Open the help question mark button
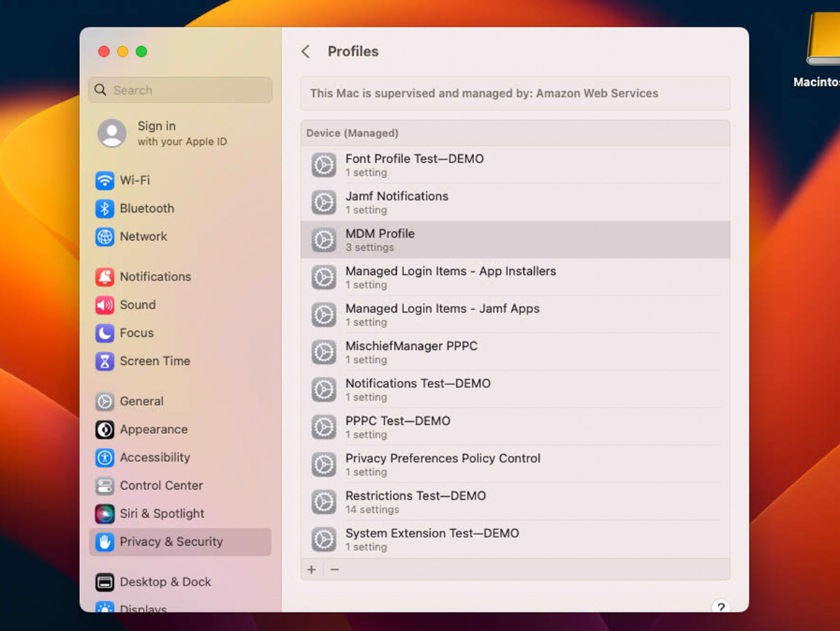 (720, 606)
